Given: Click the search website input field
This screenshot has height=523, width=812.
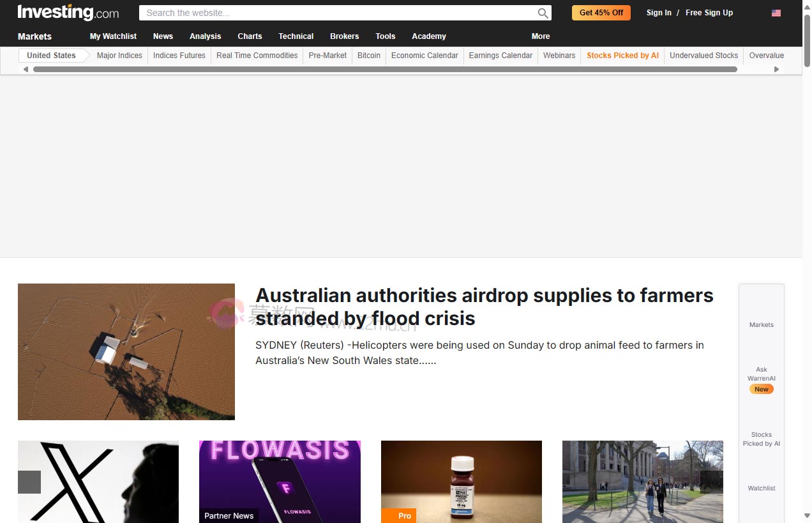Looking at the screenshot, I should click(338, 13).
